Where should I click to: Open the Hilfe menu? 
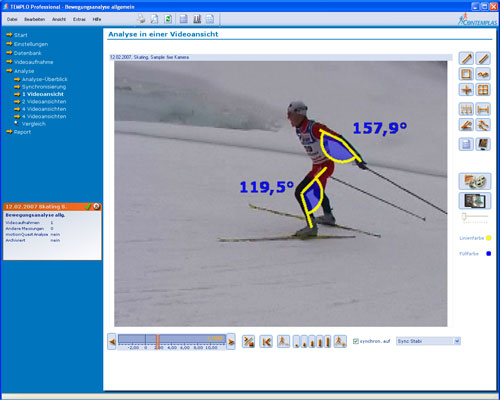(x=97, y=19)
